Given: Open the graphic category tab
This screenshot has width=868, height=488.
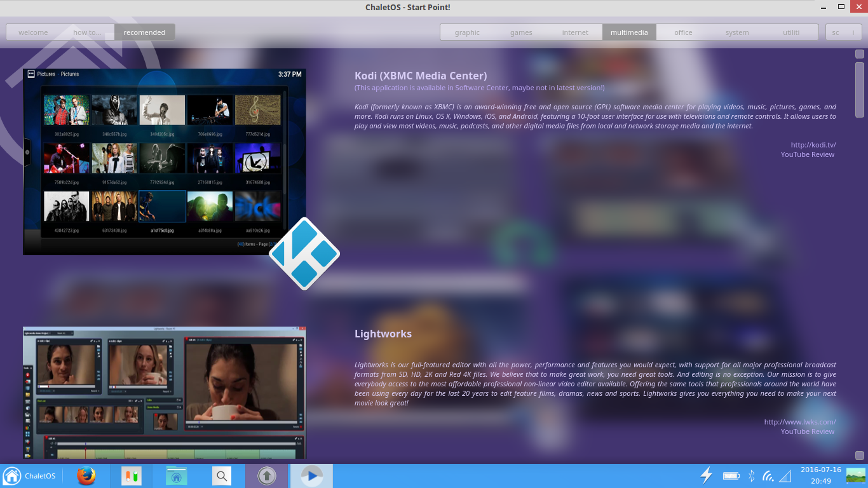Looking at the screenshot, I should [x=467, y=32].
